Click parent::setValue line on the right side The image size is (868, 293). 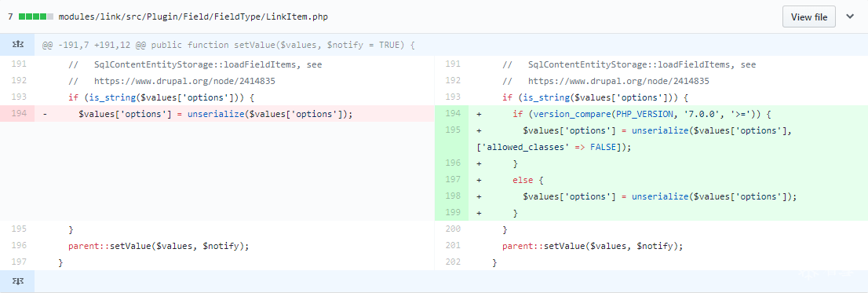(x=593, y=246)
